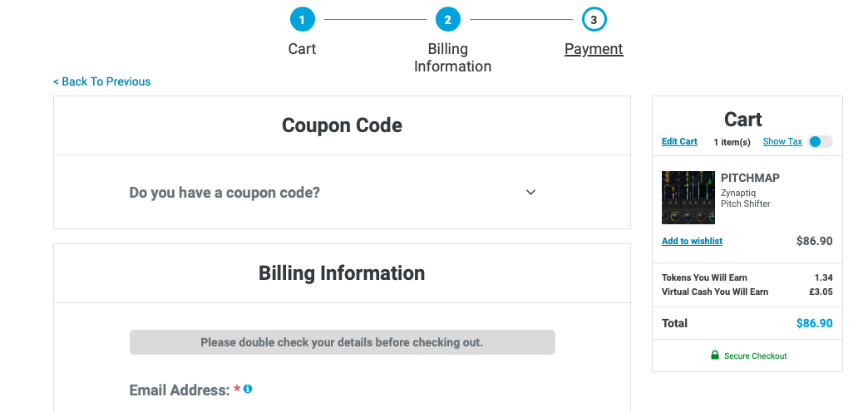Open the Edit Cart link
Screen dimensions: 868x412
679,141
